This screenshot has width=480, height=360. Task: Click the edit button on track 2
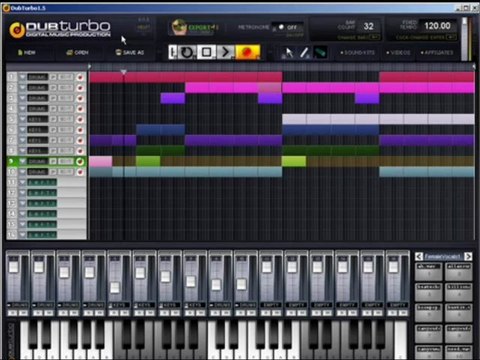click(66, 88)
